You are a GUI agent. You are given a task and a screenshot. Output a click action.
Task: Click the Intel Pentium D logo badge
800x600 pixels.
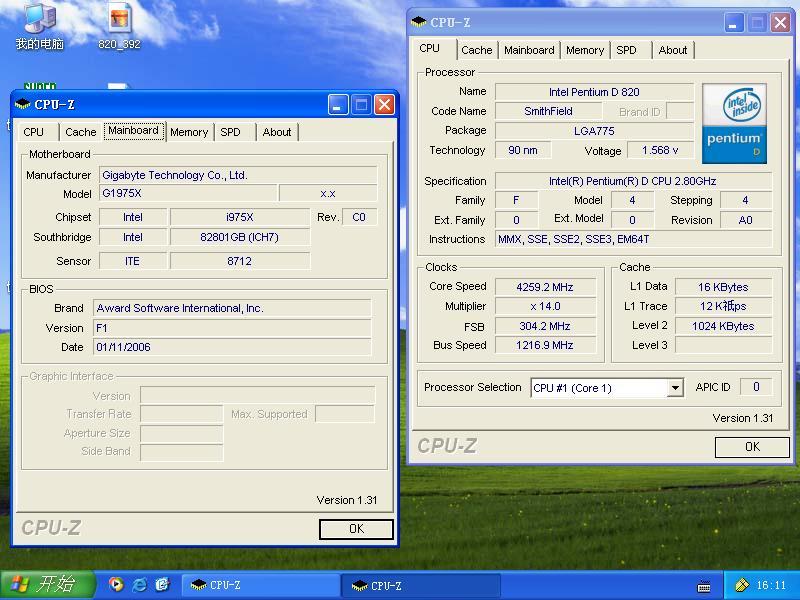pos(734,123)
